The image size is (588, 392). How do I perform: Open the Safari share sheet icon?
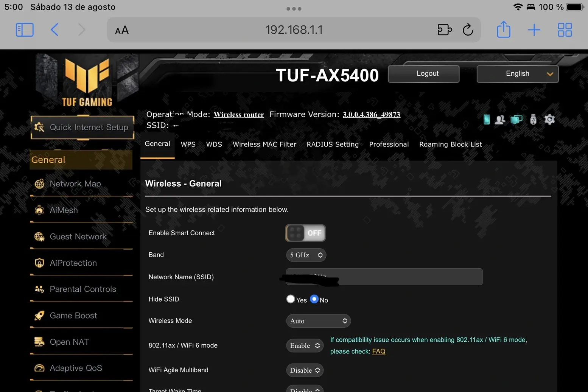[x=504, y=29]
